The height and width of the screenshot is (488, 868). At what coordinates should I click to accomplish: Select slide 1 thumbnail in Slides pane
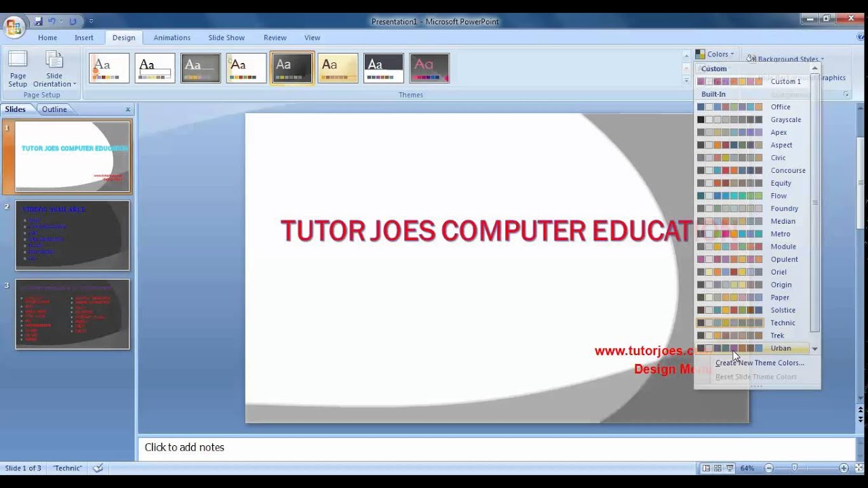73,157
